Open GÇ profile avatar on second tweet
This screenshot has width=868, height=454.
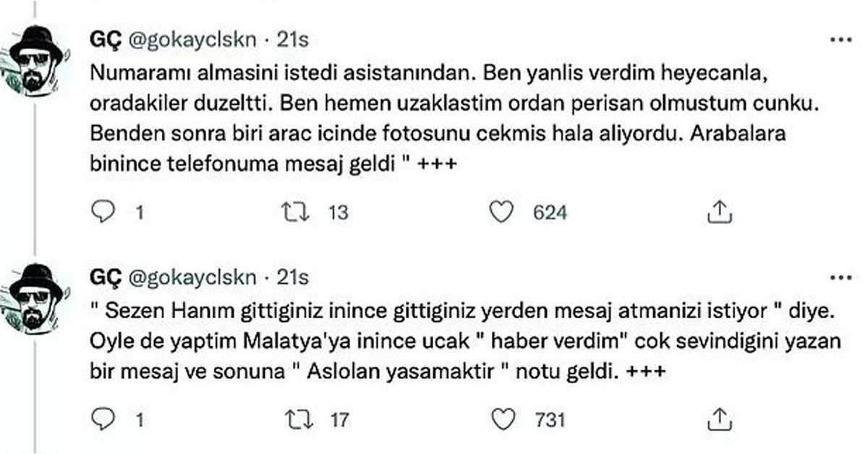(38, 296)
